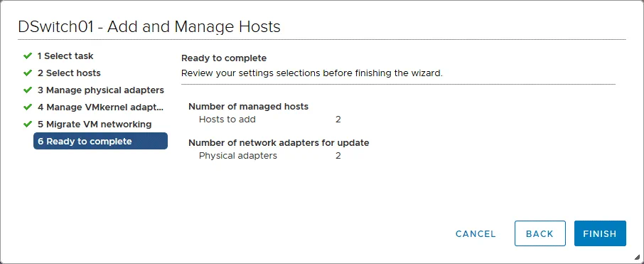Image resolution: width=644 pixels, height=264 pixels.
Task: Go to step 2 Select hosts
Action: point(69,73)
